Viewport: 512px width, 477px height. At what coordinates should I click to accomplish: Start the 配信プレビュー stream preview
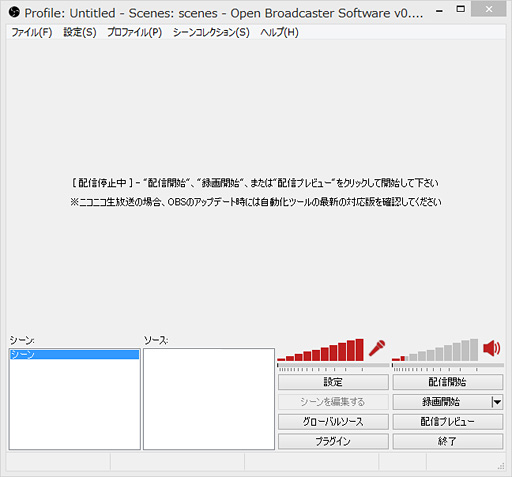pyautogui.click(x=448, y=422)
